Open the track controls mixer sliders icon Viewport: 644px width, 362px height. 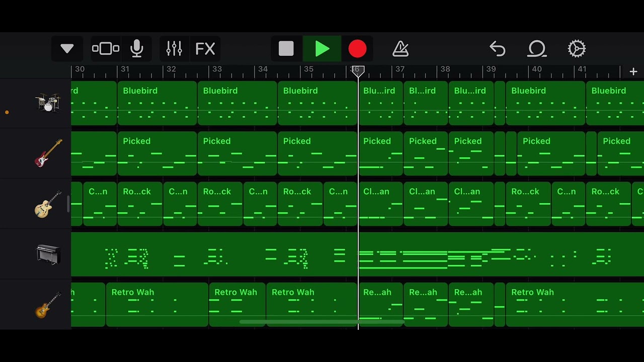(x=174, y=49)
